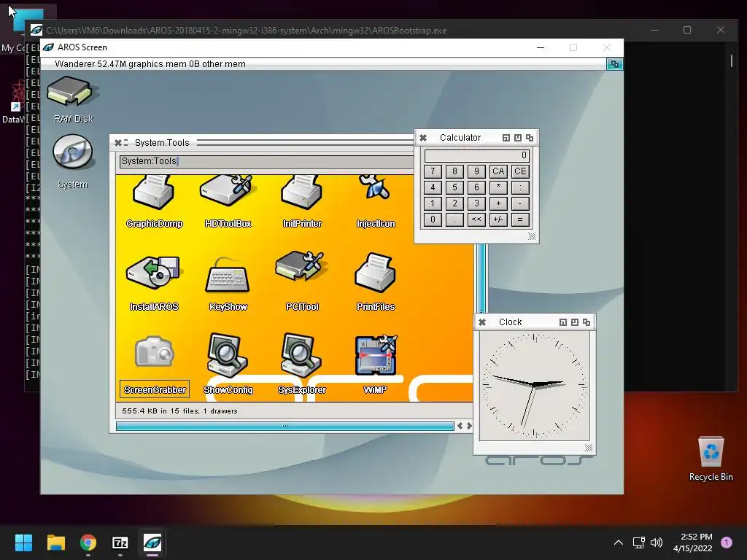
Task: Click the Clock window iconify gadget
Action: click(x=563, y=322)
